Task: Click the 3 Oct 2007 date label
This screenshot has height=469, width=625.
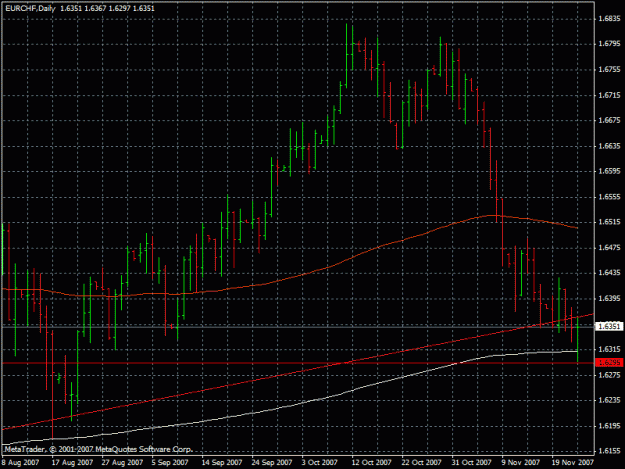Action: pos(319,462)
